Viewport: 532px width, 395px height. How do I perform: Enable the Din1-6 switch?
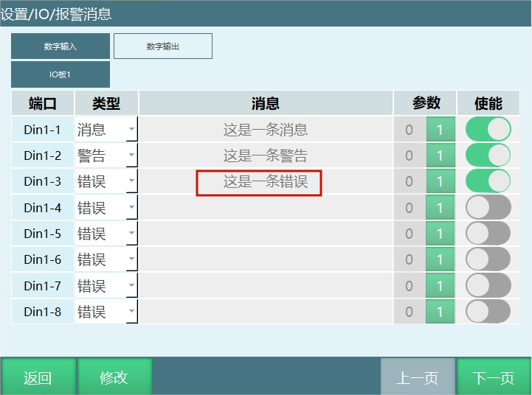(488, 259)
